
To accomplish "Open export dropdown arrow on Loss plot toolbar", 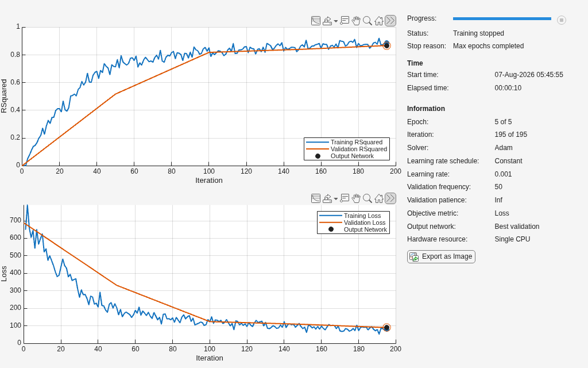I will pos(335,199).
